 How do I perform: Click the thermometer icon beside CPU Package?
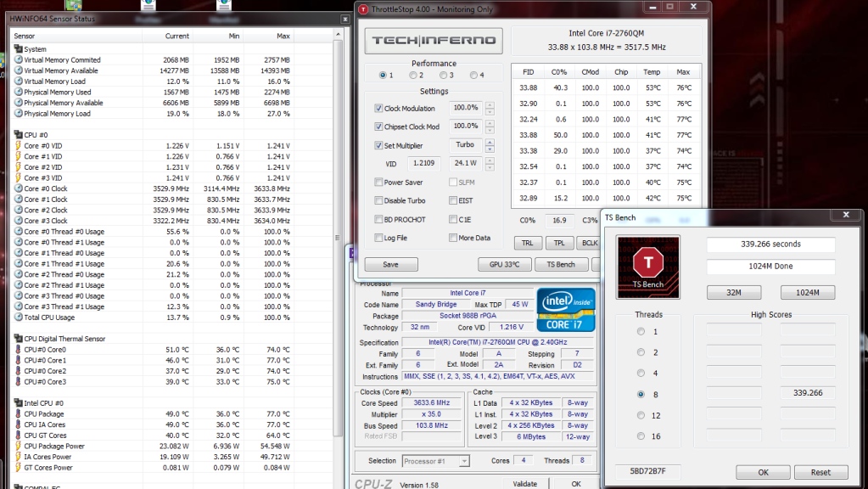click(x=18, y=414)
